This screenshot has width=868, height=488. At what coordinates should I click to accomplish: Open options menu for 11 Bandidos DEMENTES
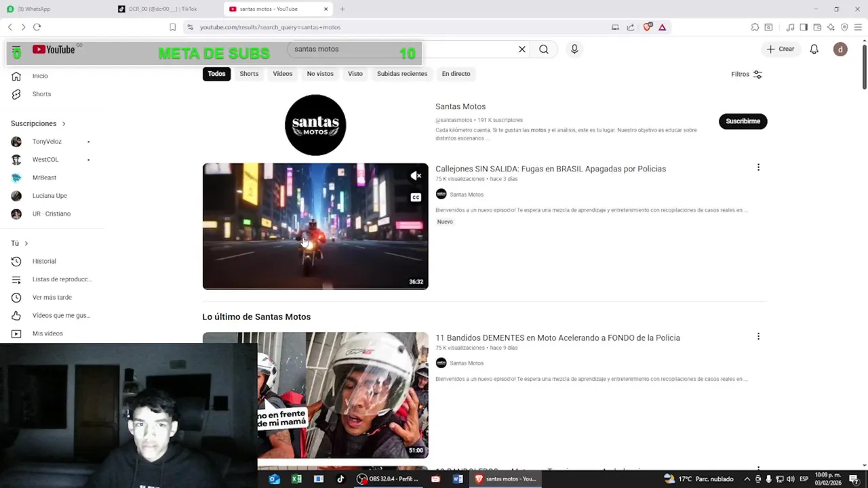(x=758, y=336)
